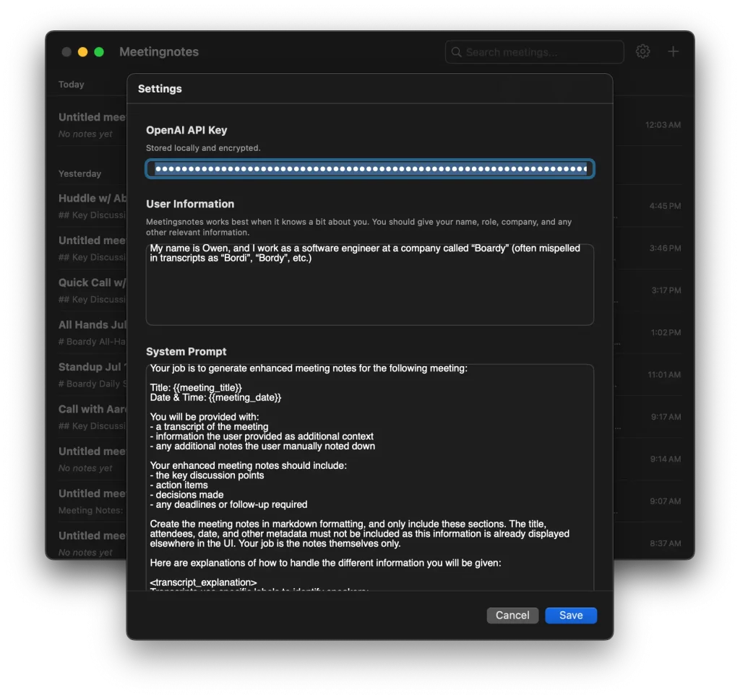Select the Huddle meeting from 4:45 PM
This screenshot has height=700, width=740.
(92, 205)
